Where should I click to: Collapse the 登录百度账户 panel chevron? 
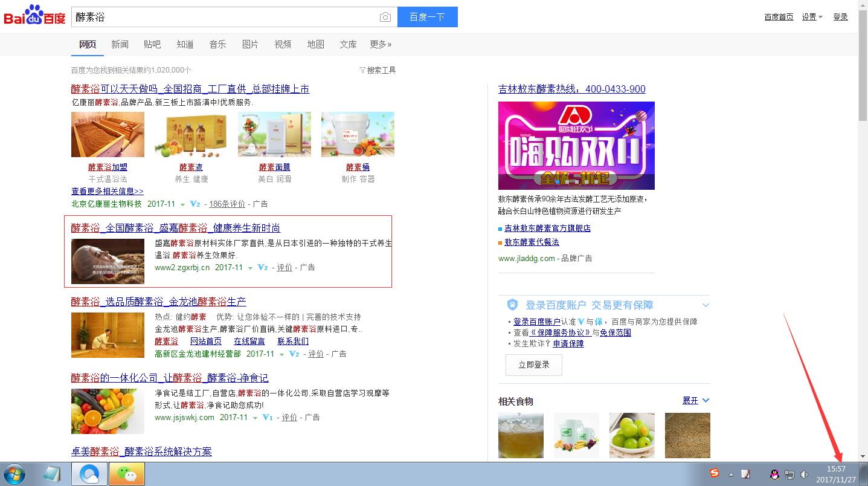click(706, 305)
